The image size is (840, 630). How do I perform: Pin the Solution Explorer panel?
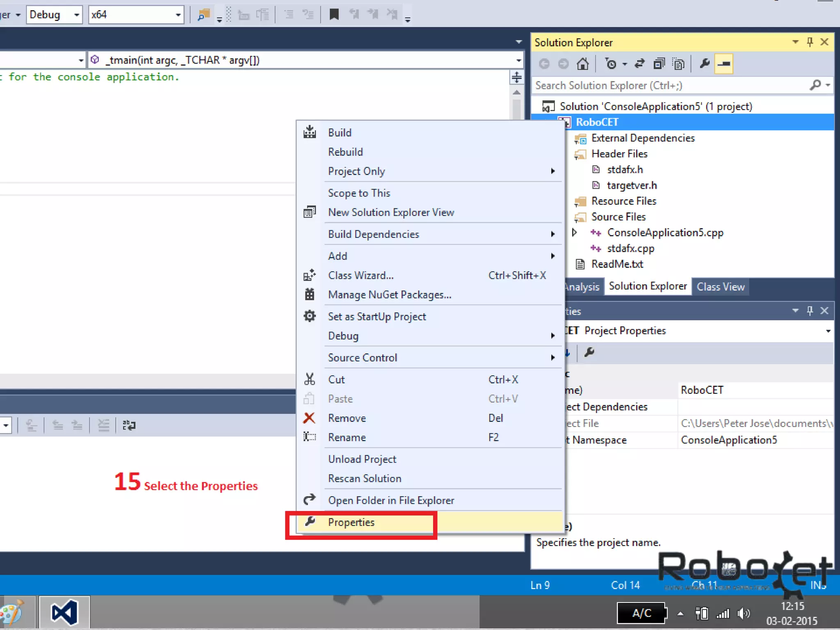[810, 42]
